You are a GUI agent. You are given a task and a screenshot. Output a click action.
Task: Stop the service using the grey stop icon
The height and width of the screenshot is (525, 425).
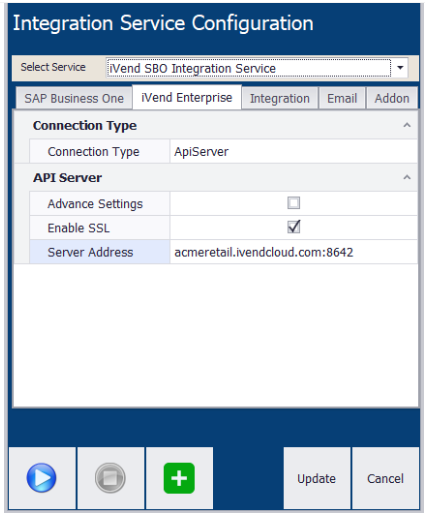click(110, 478)
